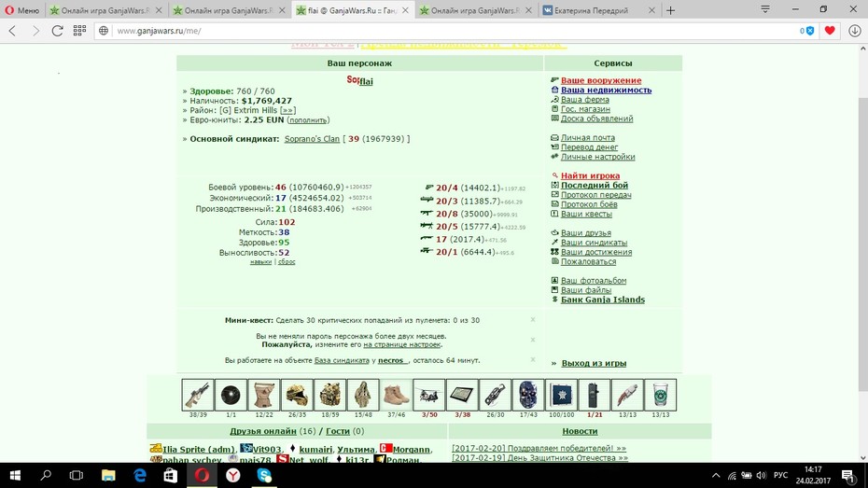Open the browser downloads icon
Image resolution: width=868 pixels, height=488 pixels.
coord(855,31)
